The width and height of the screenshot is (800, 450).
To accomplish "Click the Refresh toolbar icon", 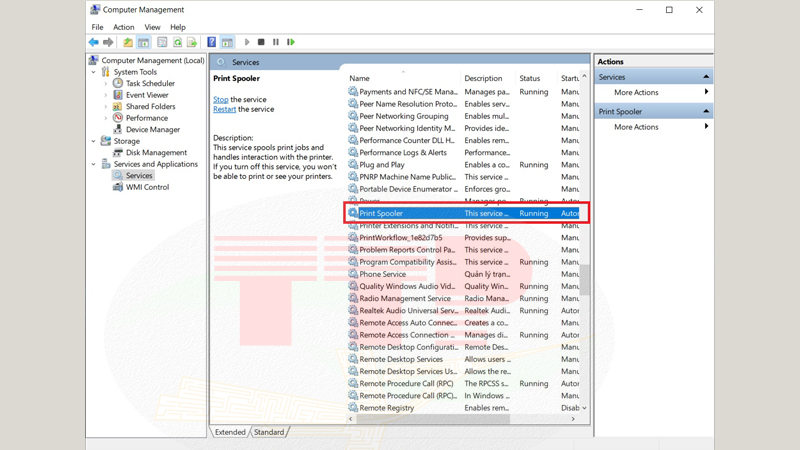I will [x=177, y=42].
